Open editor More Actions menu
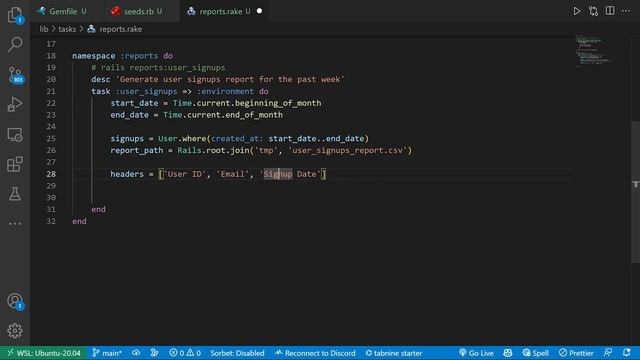This screenshot has width=640, height=360. coord(626,11)
